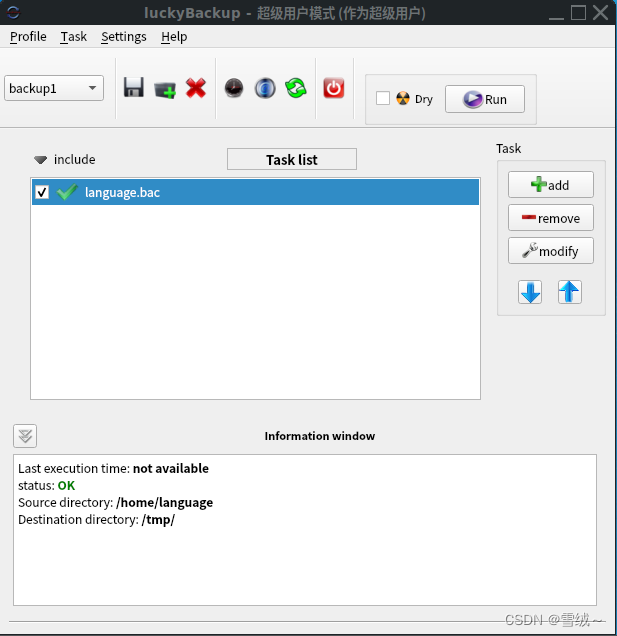The image size is (617, 636).
Task: Create a new profile with plus icon
Action: point(165,89)
